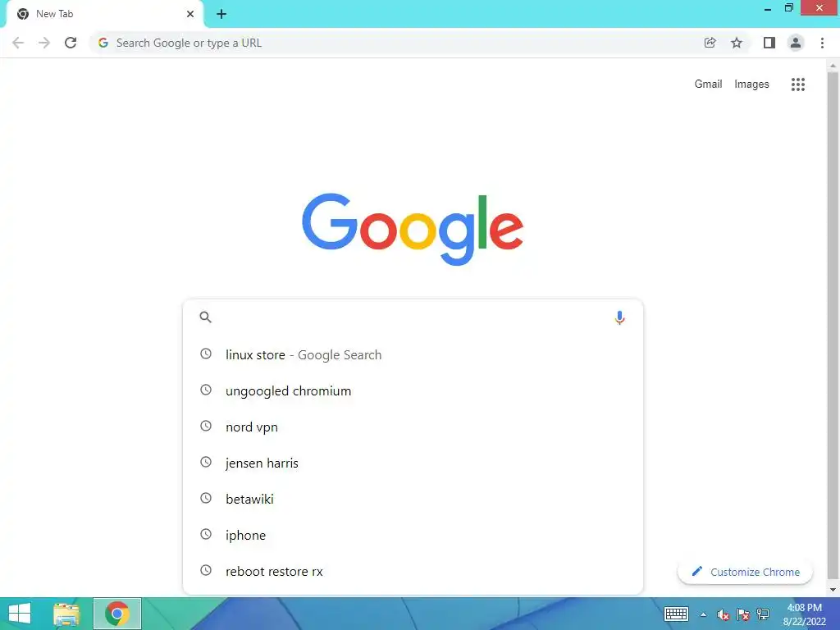Click clock icon beside 'linux store'
Viewport: 840px width, 630px height.
(x=206, y=354)
